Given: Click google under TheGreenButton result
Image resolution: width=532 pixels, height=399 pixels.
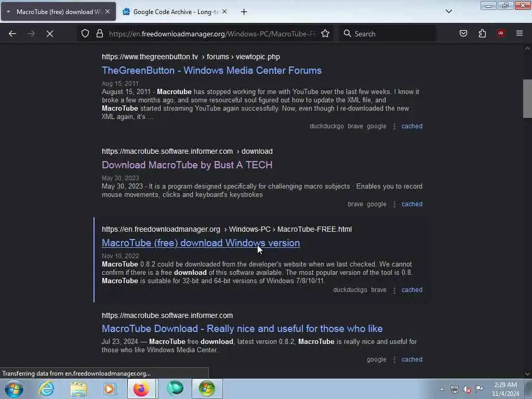Looking at the screenshot, I should [x=377, y=126].
